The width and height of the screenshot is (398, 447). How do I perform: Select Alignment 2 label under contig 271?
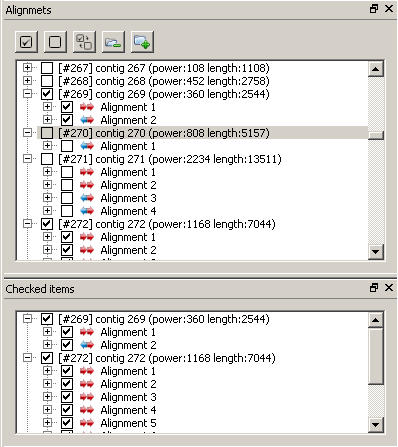point(128,185)
